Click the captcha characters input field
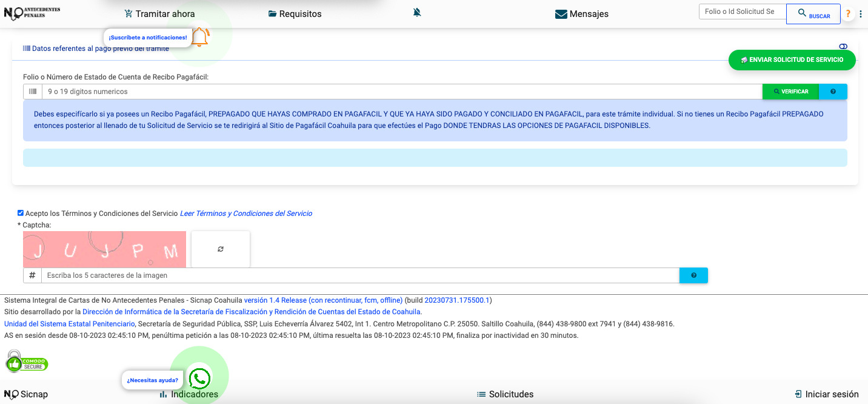Image resolution: width=868 pixels, height=404 pixels. coord(359,275)
